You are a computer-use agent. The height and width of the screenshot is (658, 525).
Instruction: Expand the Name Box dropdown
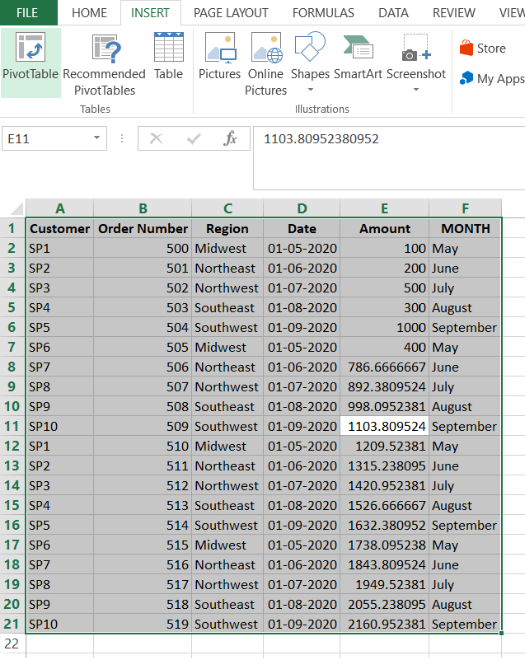click(97, 138)
